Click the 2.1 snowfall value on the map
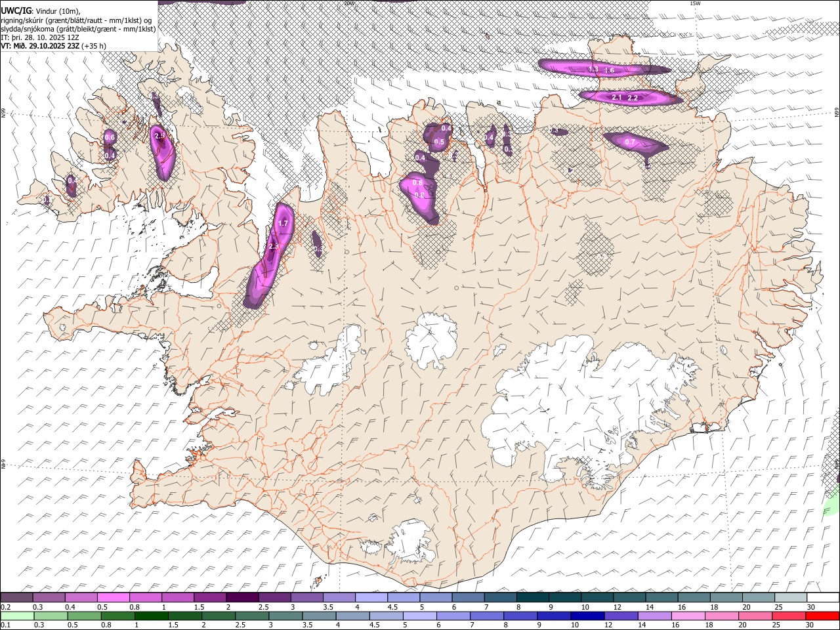 point(617,97)
